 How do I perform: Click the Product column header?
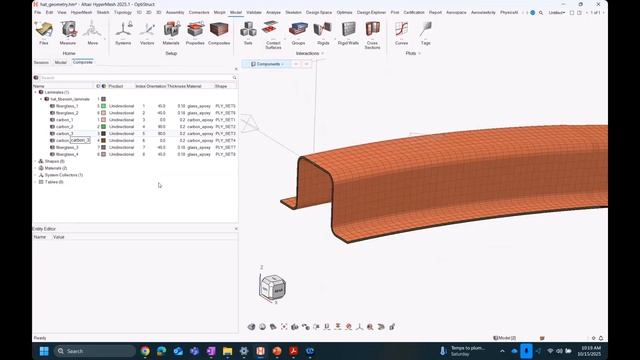[116, 86]
